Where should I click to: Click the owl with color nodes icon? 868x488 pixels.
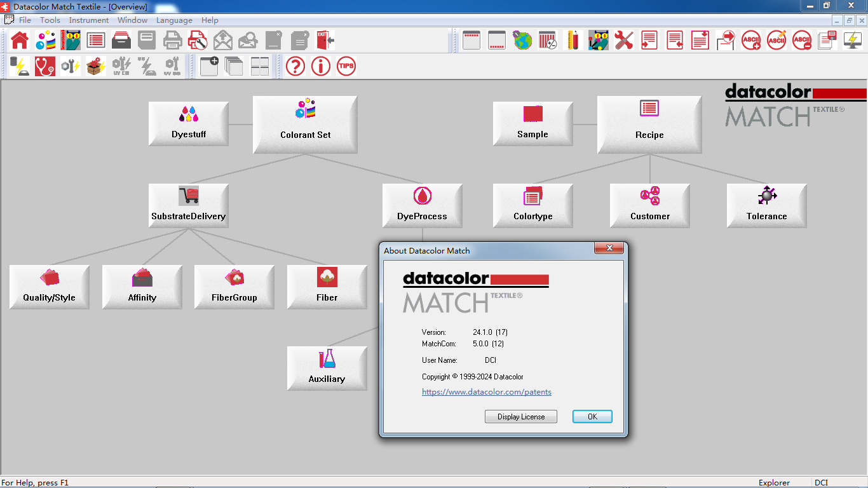(599, 41)
